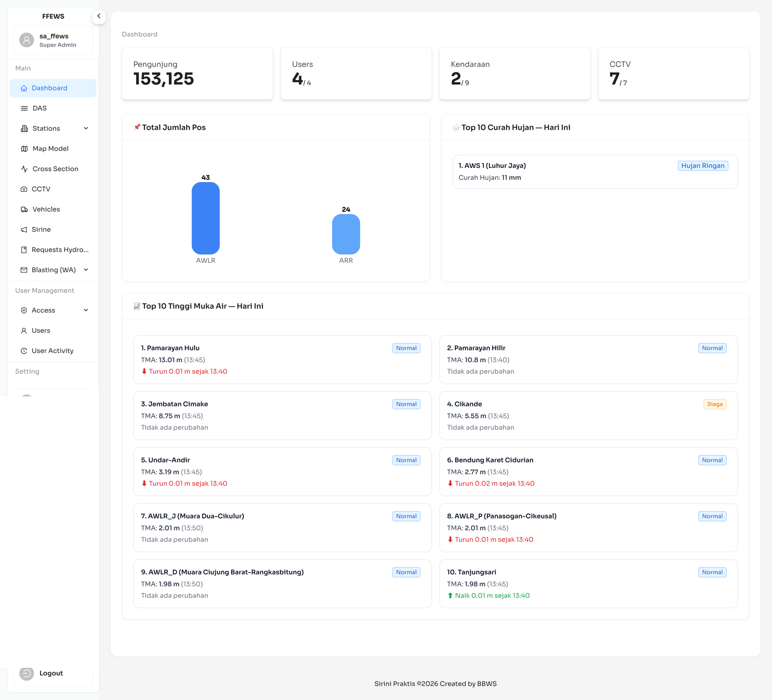This screenshot has width=772, height=700.
Task: Click '5. Undar-Andir' station title
Action: tap(165, 460)
